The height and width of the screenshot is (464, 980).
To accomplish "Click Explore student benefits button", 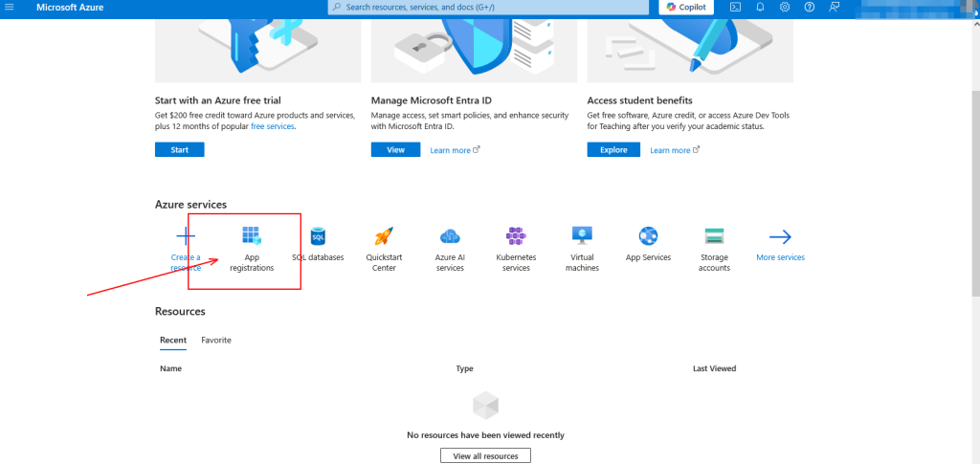I will tap(613, 150).
